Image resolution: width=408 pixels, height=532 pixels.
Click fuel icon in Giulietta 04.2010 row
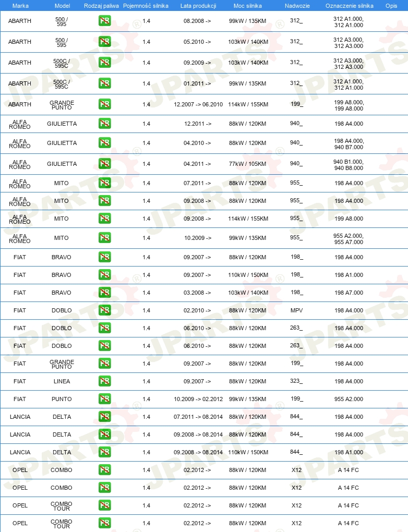point(105,143)
